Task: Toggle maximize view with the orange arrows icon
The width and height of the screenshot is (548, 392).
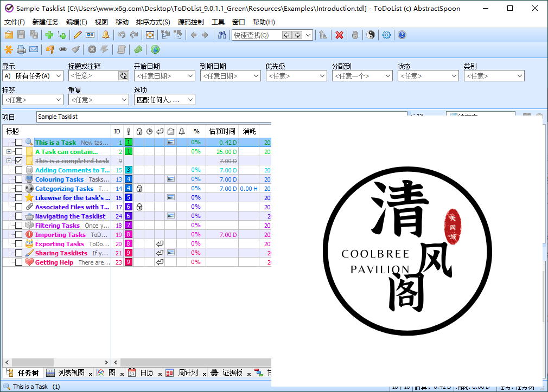Action: pos(150,35)
